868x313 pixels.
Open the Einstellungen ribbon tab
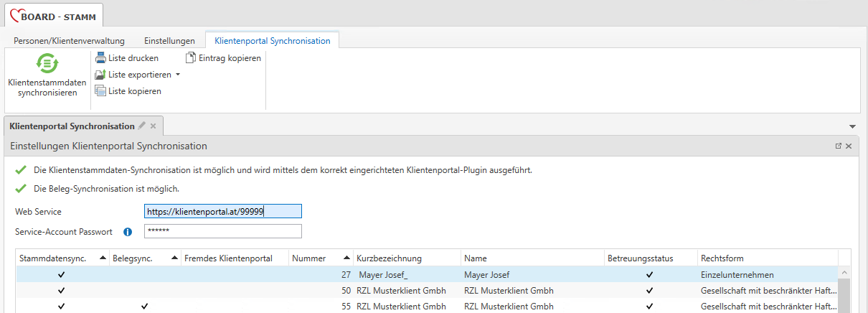point(169,41)
